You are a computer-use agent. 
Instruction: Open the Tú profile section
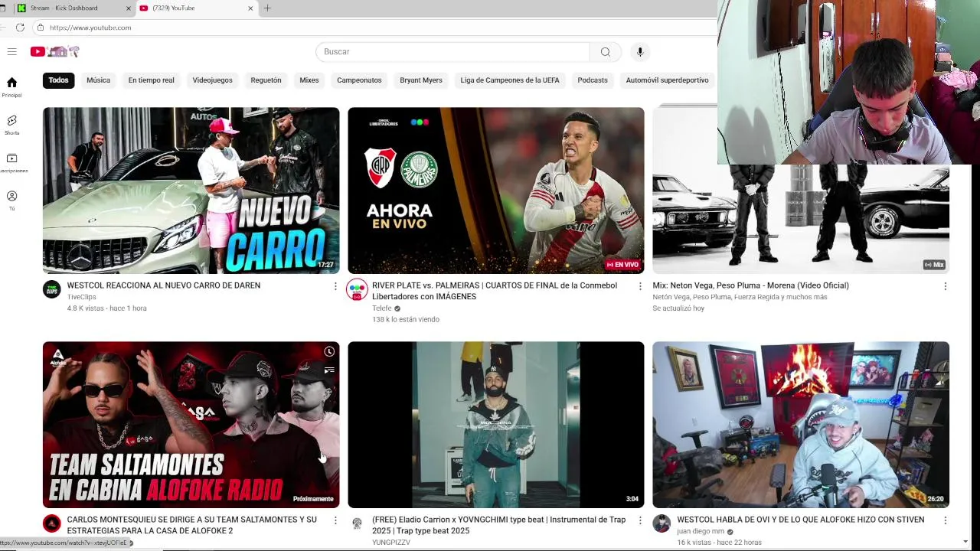tap(11, 201)
